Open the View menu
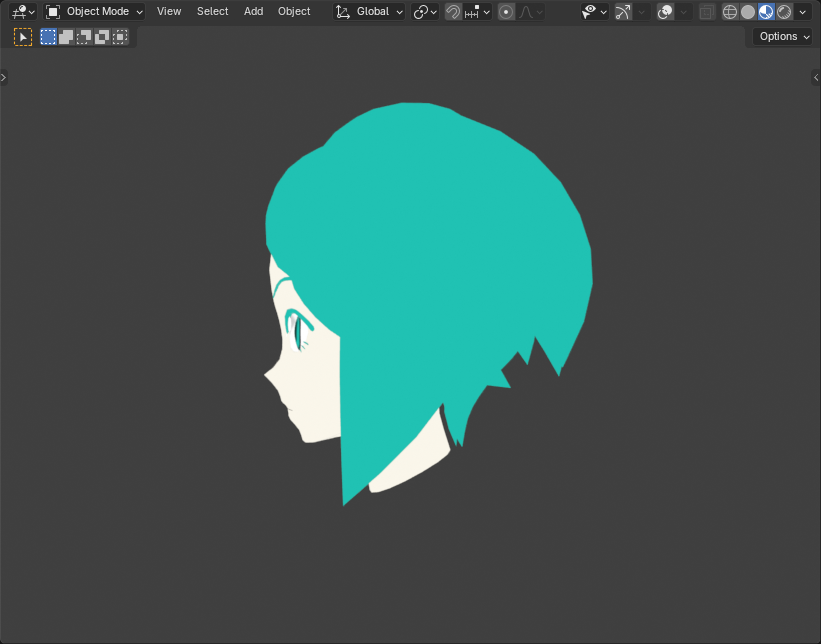The image size is (821, 644). point(169,12)
